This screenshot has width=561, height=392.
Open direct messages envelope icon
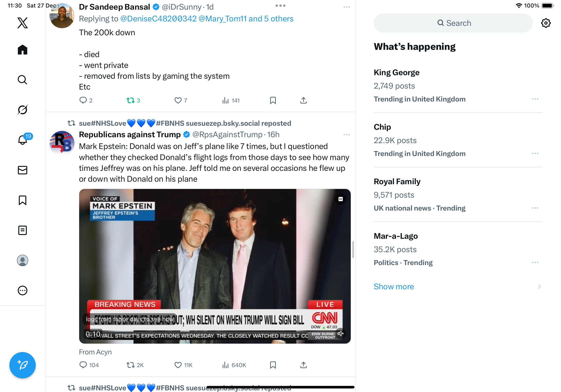point(23,170)
